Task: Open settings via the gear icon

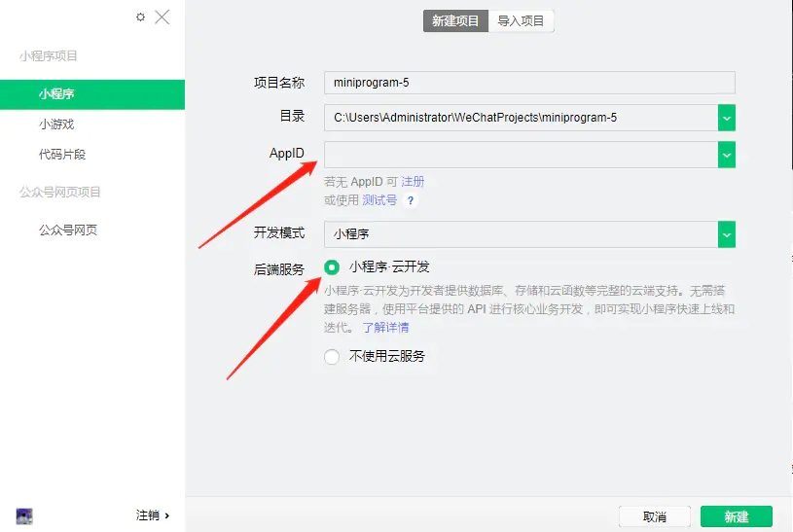Action: click(x=140, y=18)
